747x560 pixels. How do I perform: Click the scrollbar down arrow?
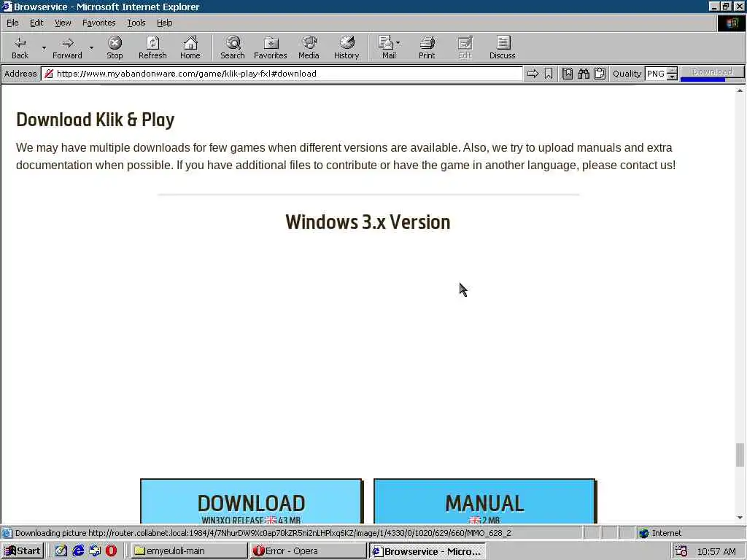point(740,518)
